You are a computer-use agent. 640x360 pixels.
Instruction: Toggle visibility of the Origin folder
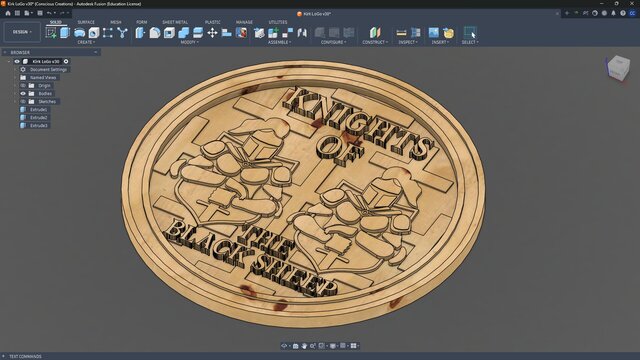[x=23, y=86]
